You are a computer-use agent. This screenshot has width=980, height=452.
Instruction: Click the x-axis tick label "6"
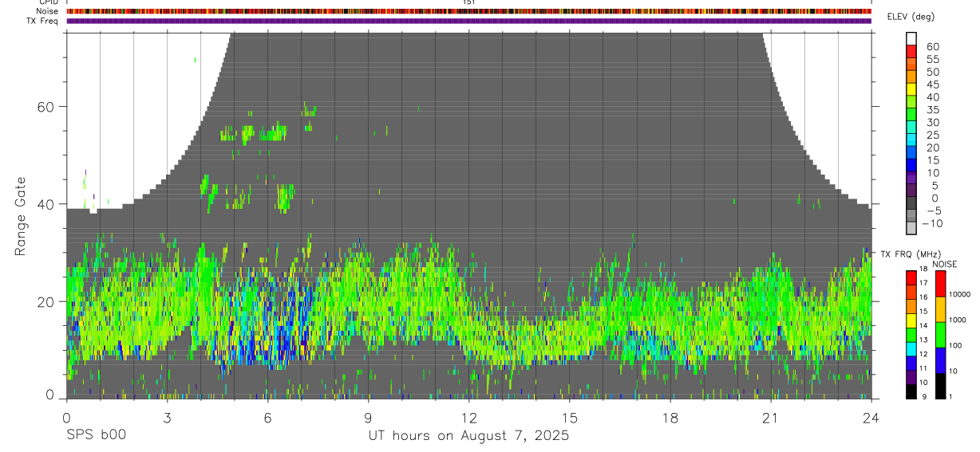(267, 418)
